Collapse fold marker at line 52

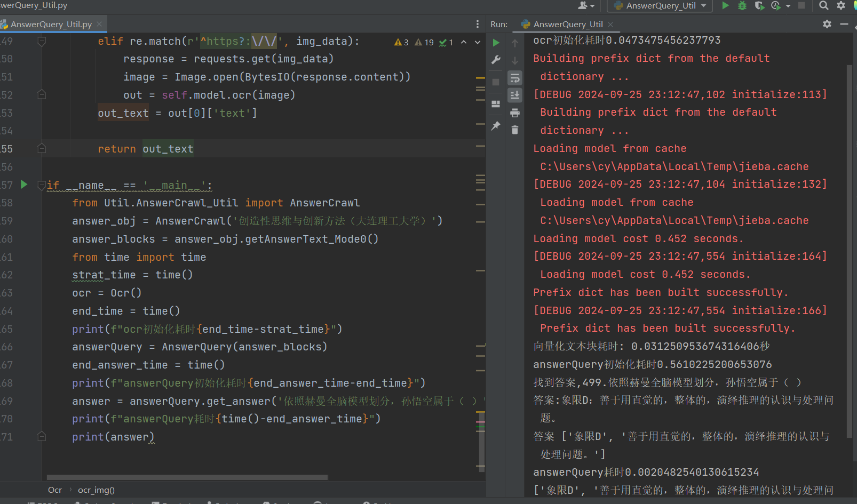(x=42, y=95)
